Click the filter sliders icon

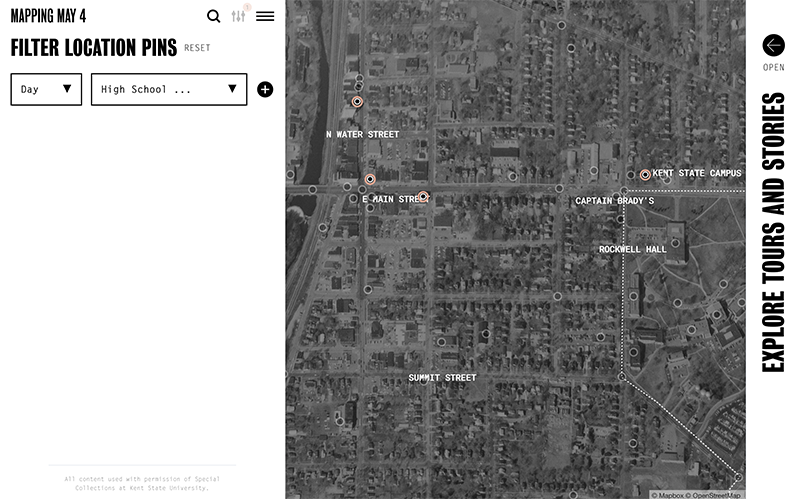click(x=238, y=16)
